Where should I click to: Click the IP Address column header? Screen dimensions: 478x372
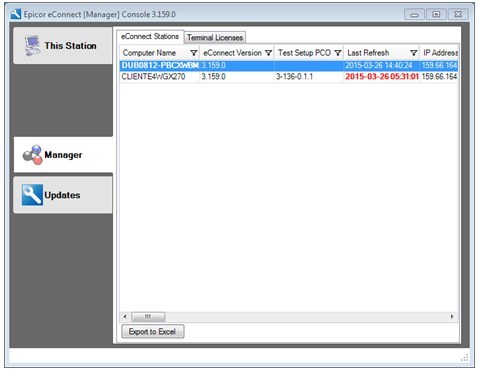coord(440,53)
